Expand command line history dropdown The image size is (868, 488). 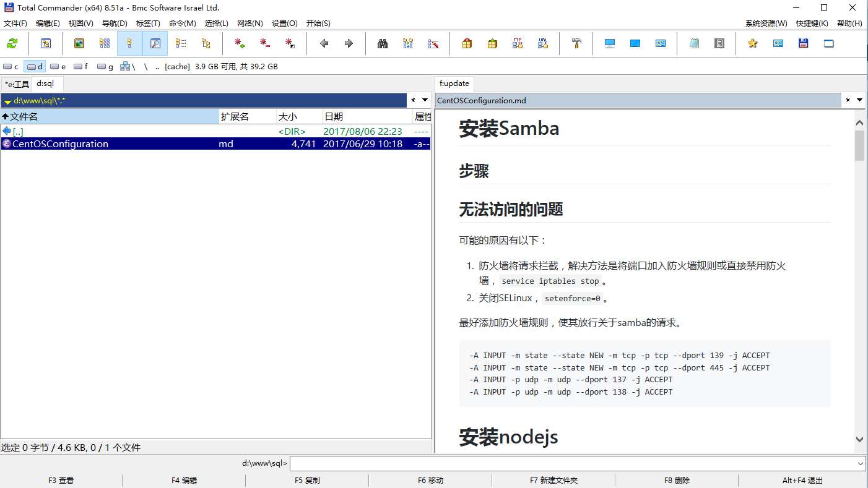861,463
